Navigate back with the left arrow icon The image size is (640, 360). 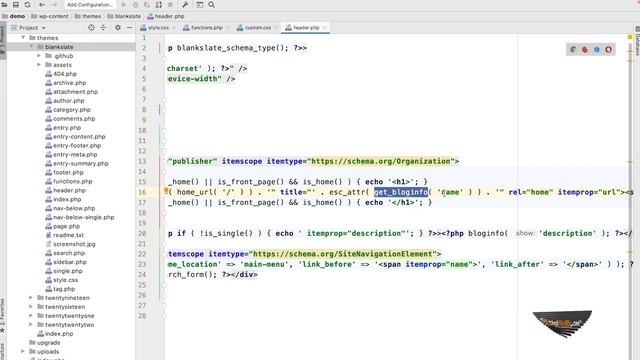click(42, 5)
